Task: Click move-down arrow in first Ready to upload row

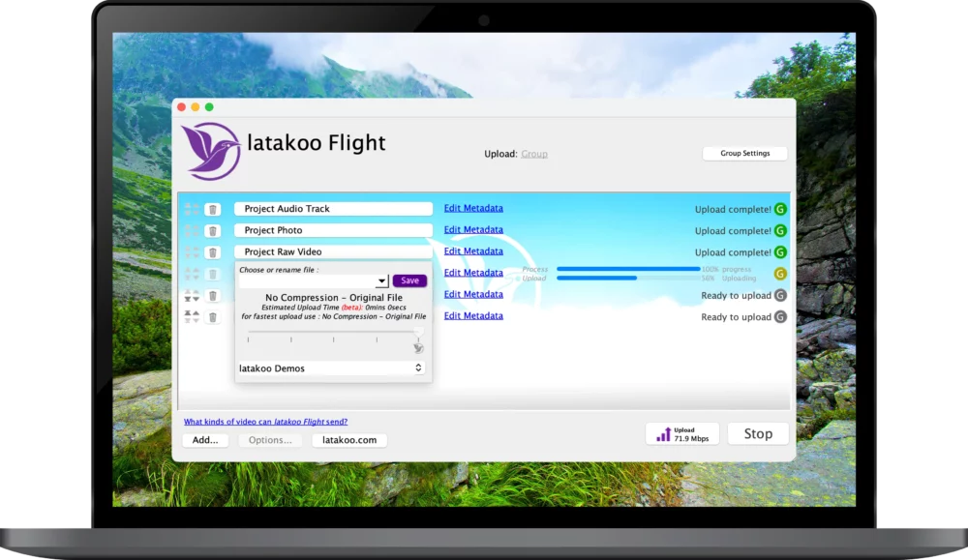Action: (196, 299)
